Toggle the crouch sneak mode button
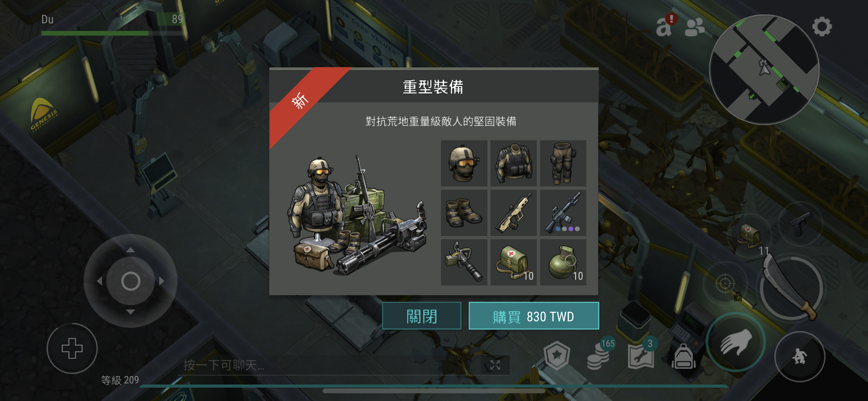Screen dimensions: 868x401 point(799,356)
